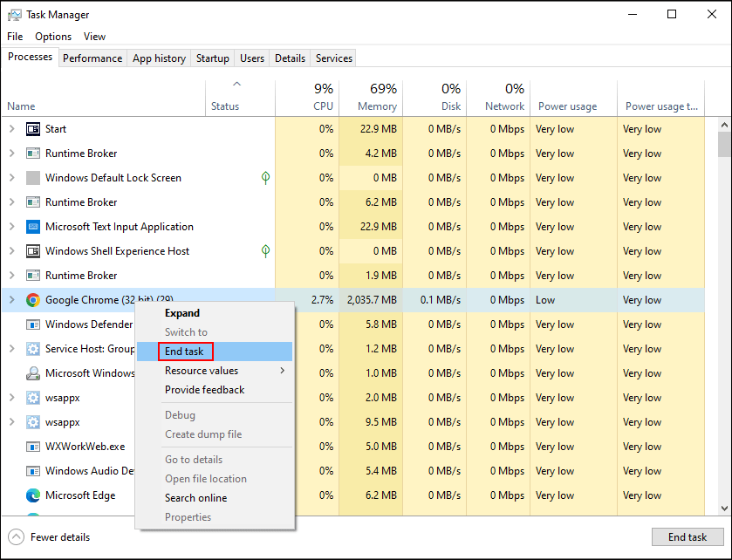Click the Windows Shell Experience Host icon
Screen dimensions: 732x560
33,251
